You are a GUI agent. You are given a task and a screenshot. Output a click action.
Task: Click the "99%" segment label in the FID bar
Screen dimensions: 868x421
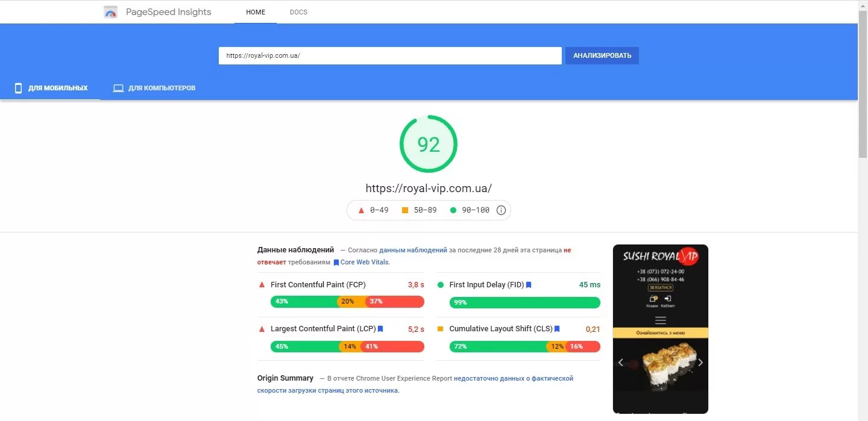coord(461,302)
